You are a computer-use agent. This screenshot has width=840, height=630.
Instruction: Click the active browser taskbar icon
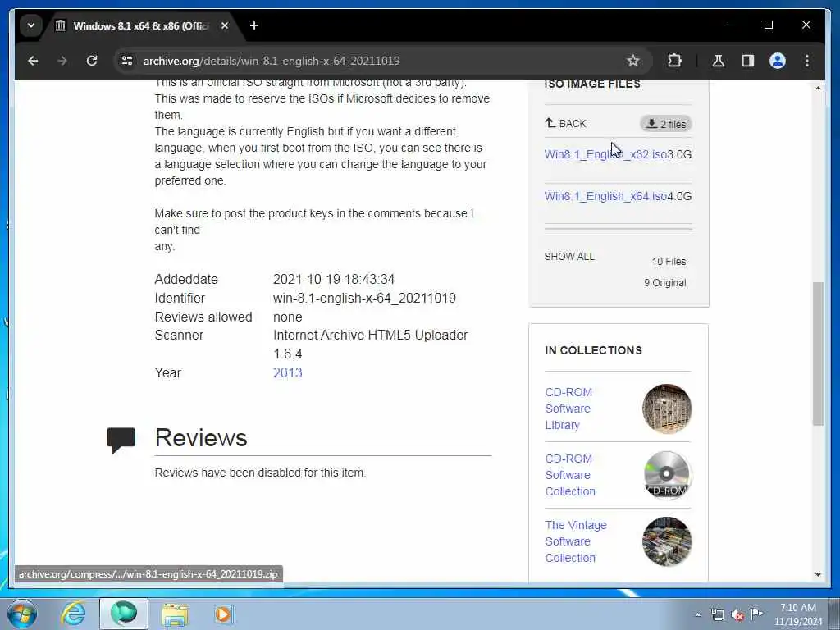pos(124,614)
